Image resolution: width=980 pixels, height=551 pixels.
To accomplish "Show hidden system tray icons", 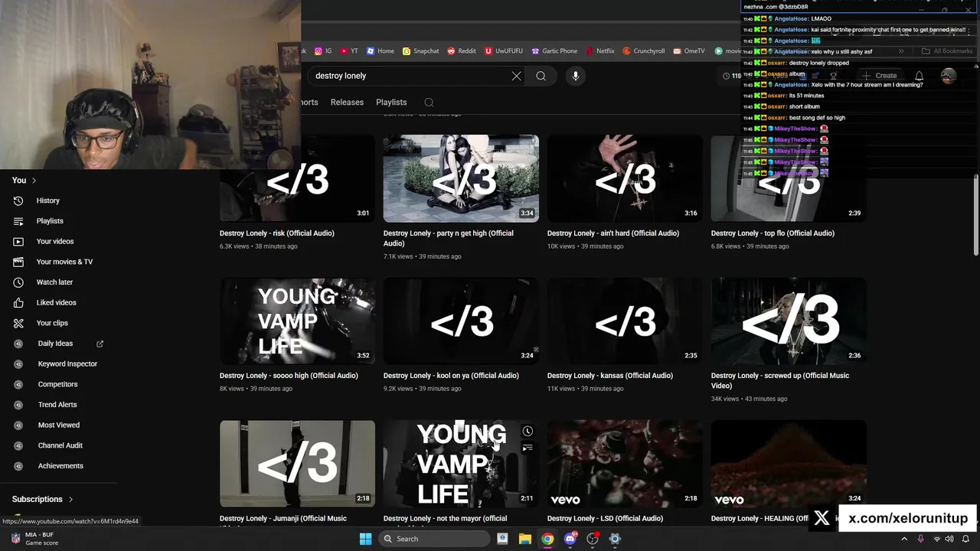I will tap(906, 539).
